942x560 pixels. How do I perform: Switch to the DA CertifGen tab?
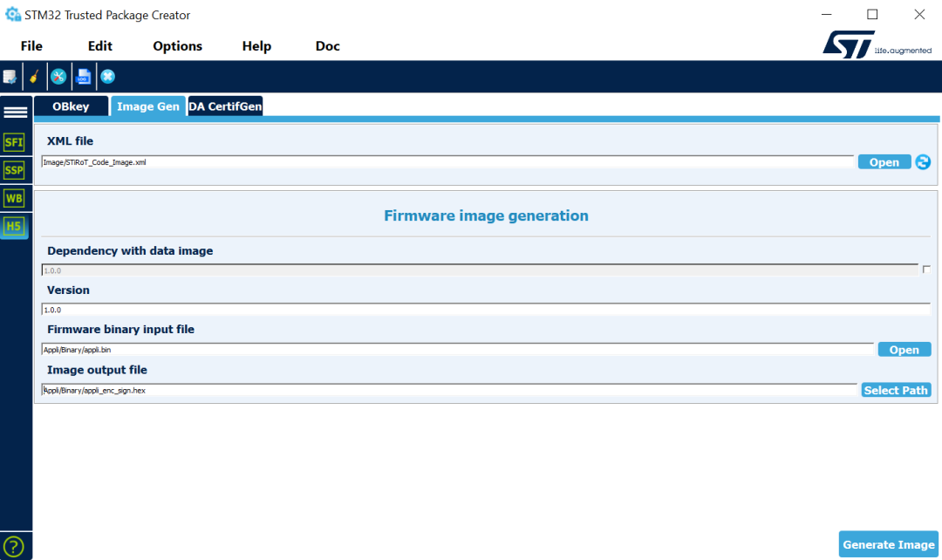point(225,106)
